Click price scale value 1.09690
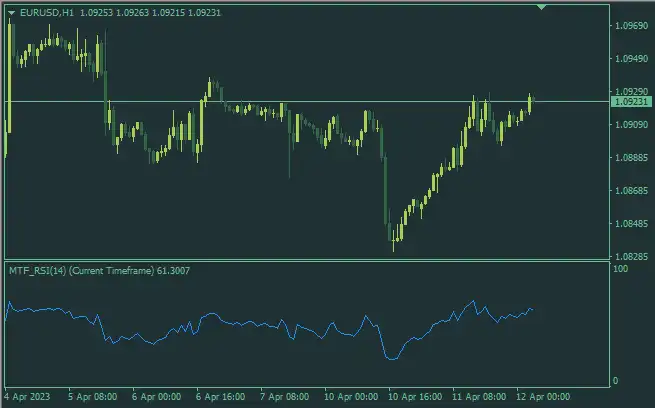 (x=631, y=25)
